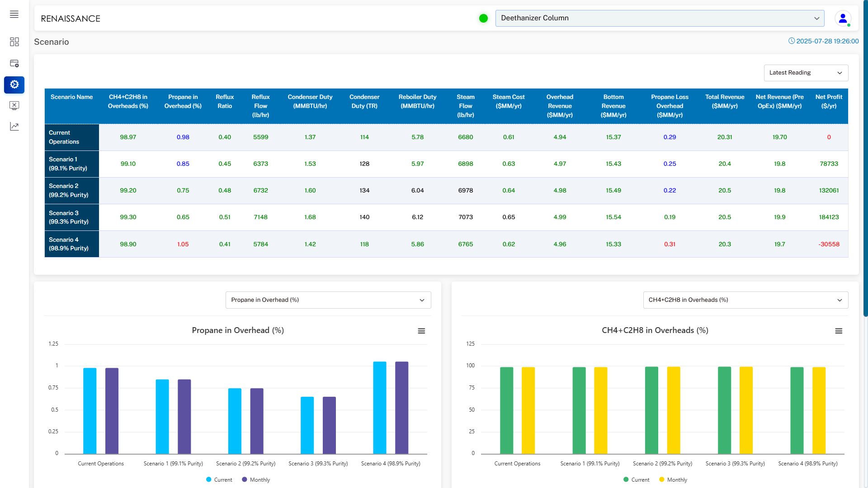This screenshot has height=488, width=868.
Task: Click the user profile avatar icon
Action: [x=843, y=19]
